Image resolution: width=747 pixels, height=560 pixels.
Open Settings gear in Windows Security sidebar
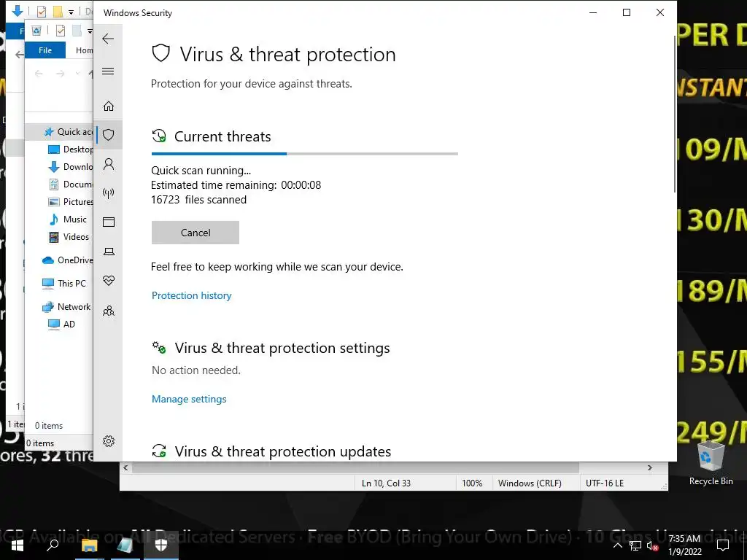click(x=109, y=441)
